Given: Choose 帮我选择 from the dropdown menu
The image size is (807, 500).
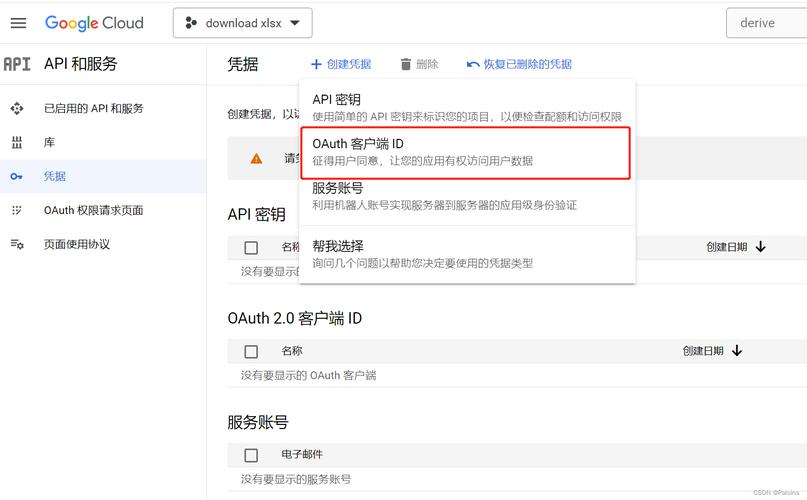Looking at the screenshot, I should tap(467, 254).
